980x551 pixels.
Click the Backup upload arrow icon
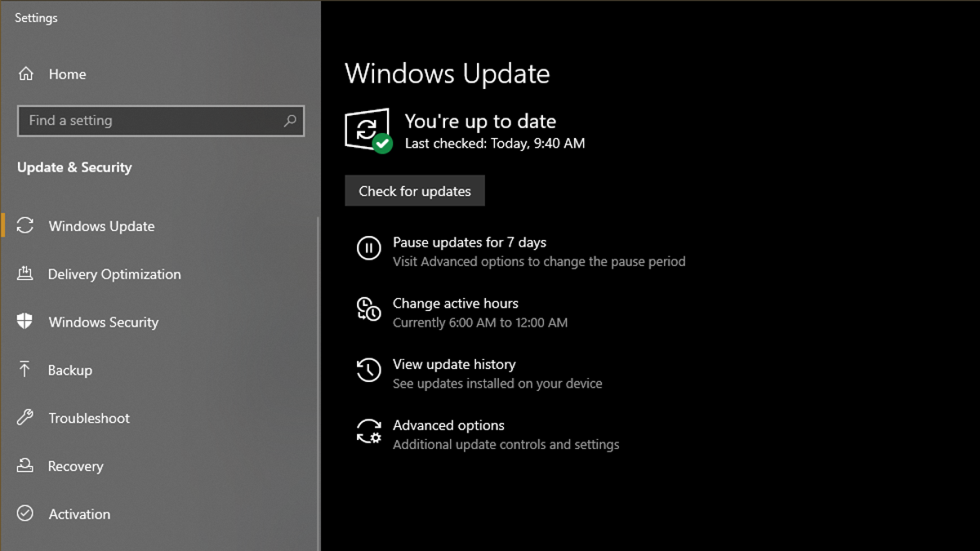25,370
